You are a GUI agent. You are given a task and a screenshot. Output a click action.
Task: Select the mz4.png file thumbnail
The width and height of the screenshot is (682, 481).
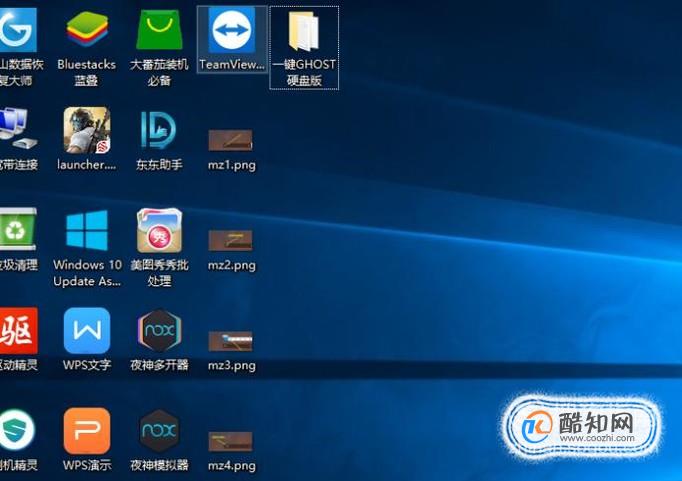coord(231,441)
